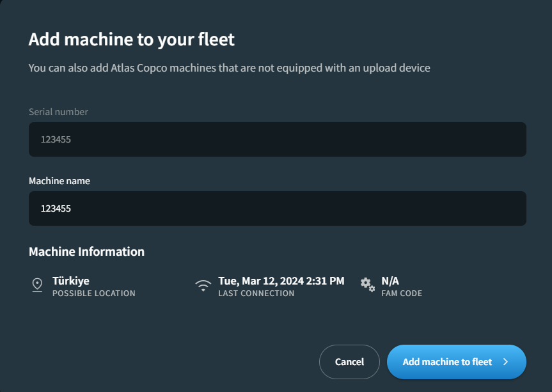Screen dimensions: 552x392
Task: Click the Atlas Copco description text
Action: (x=229, y=67)
